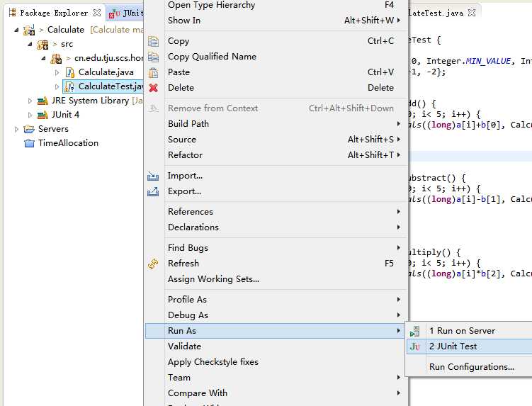Click the JRE System Library icon

coord(43,101)
